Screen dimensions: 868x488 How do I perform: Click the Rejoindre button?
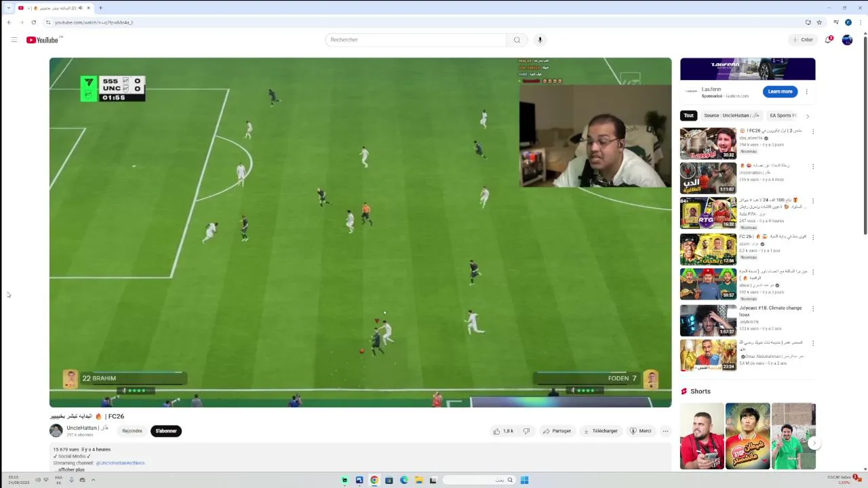(132, 431)
